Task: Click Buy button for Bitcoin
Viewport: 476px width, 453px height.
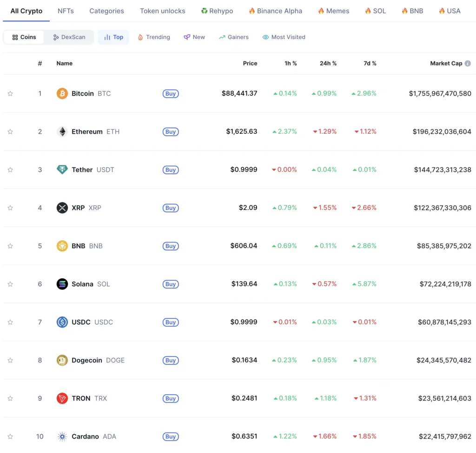Action: point(170,93)
